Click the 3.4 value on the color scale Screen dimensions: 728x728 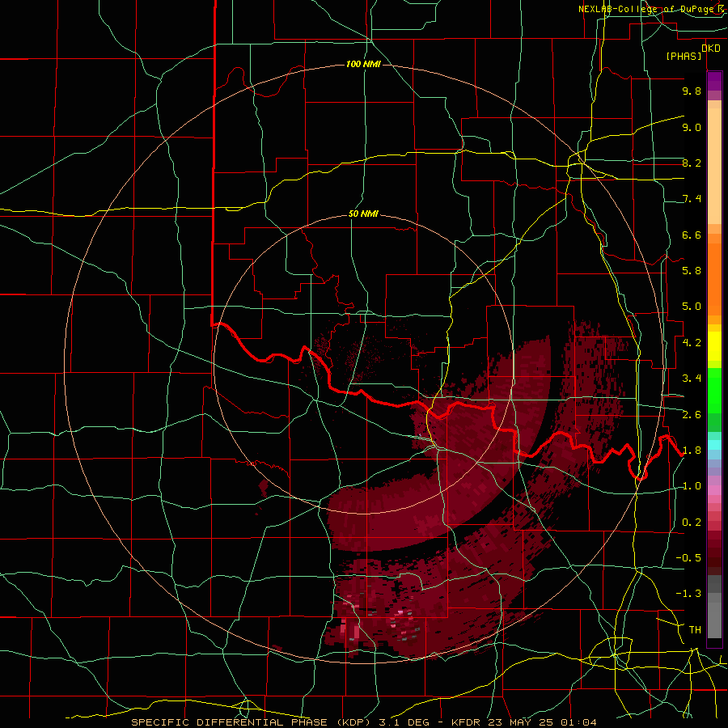tap(692, 379)
